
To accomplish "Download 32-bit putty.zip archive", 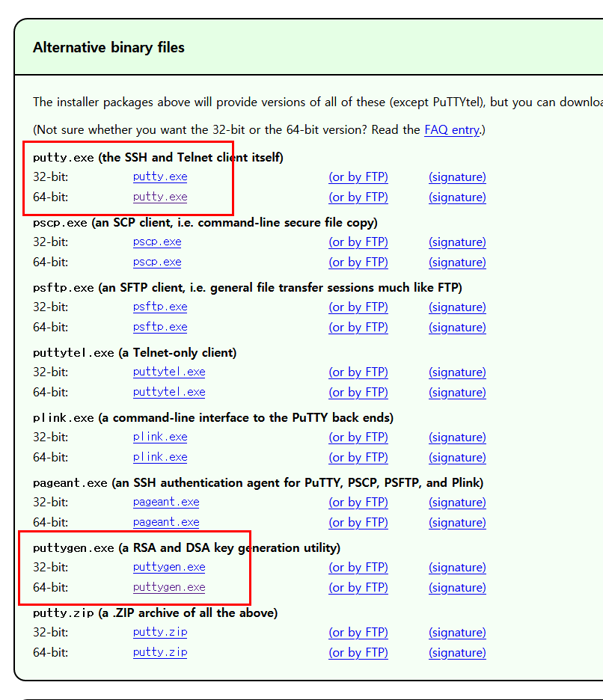I will pyautogui.click(x=160, y=633).
